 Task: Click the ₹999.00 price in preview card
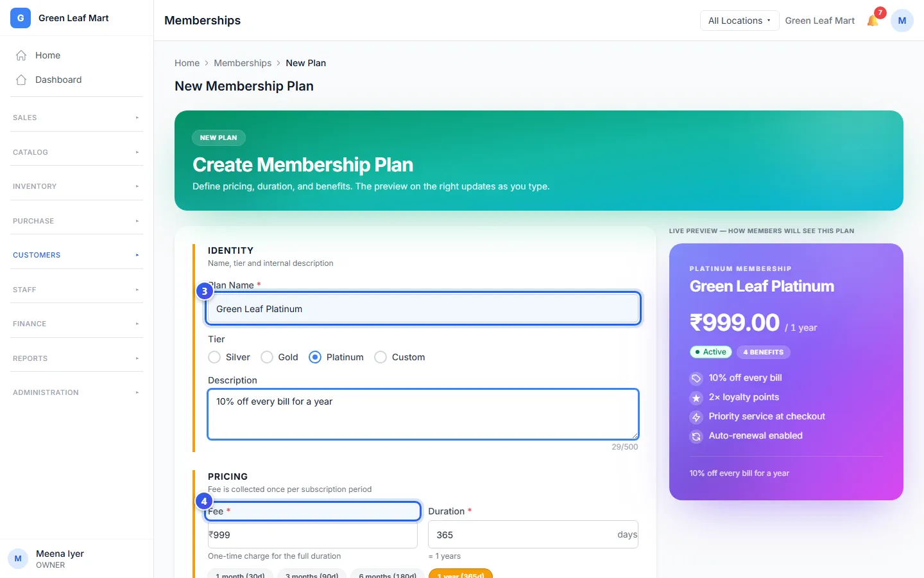[x=735, y=322]
